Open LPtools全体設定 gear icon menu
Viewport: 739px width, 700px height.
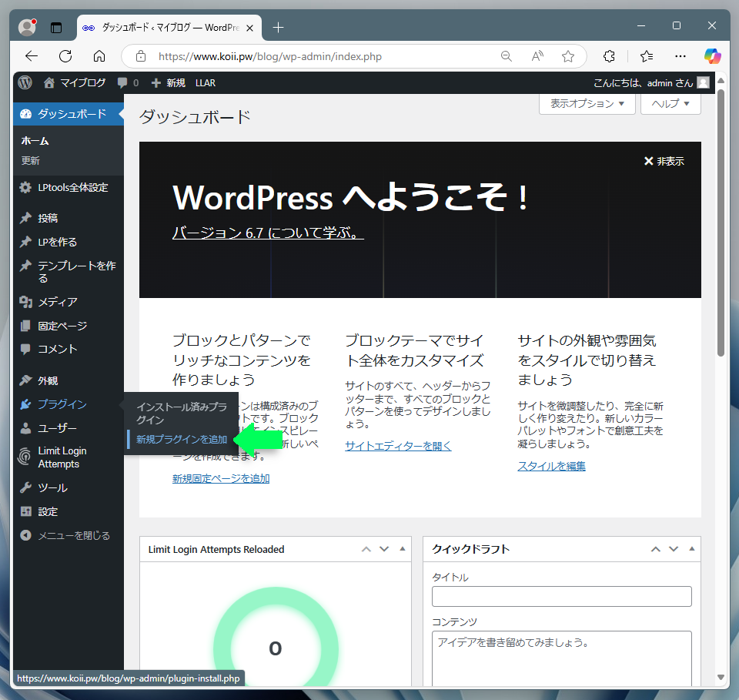click(25, 188)
